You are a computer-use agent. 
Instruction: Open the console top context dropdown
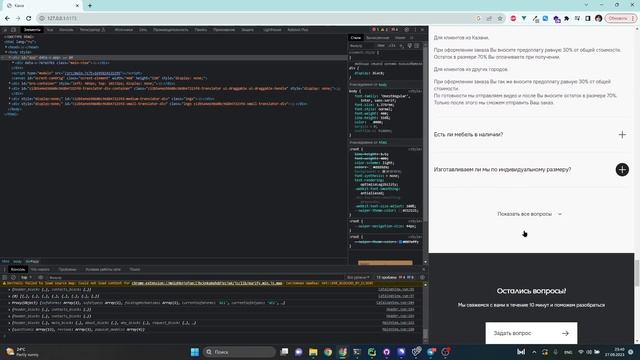tap(26, 278)
